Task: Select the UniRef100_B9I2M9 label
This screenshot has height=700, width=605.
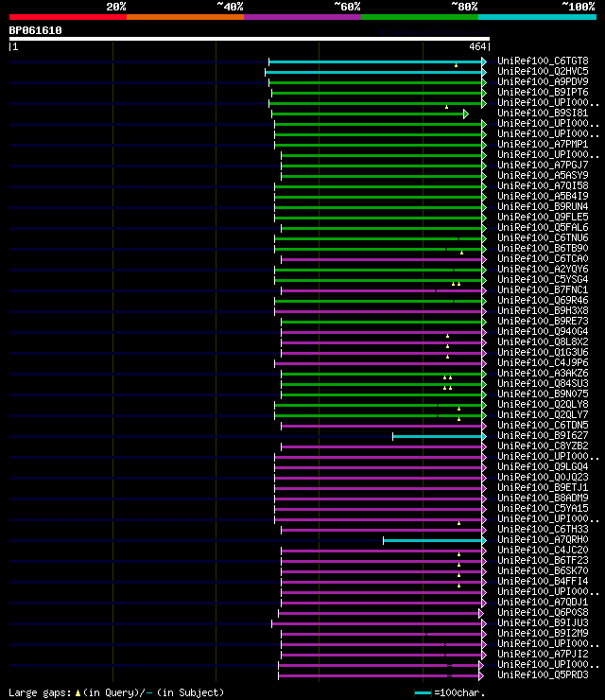Action: tap(543, 634)
